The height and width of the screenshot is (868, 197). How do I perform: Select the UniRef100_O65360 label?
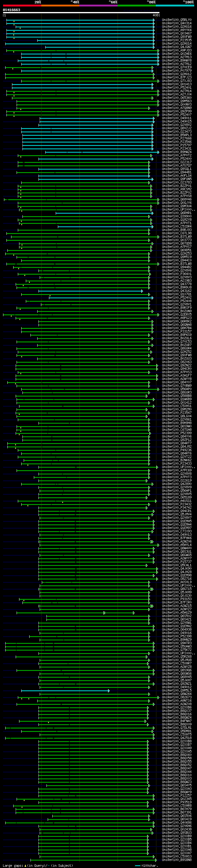point(177,98)
